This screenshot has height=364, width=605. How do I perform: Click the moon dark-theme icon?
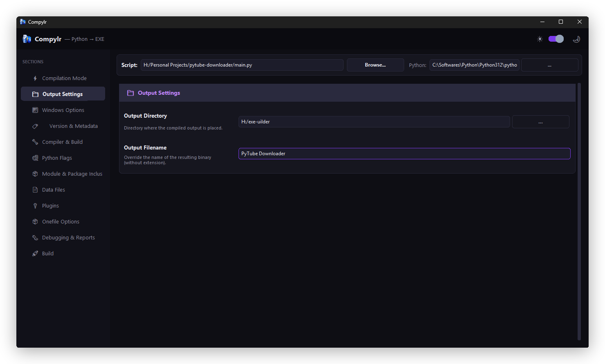(577, 39)
